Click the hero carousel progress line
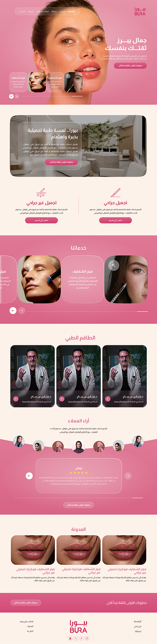The width and height of the screenshot is (157, 644). point(52,96)
